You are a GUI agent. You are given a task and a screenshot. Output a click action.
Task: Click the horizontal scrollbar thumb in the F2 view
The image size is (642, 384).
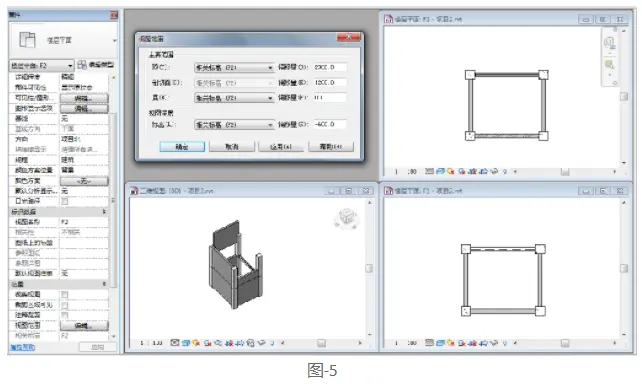[565, 172]
